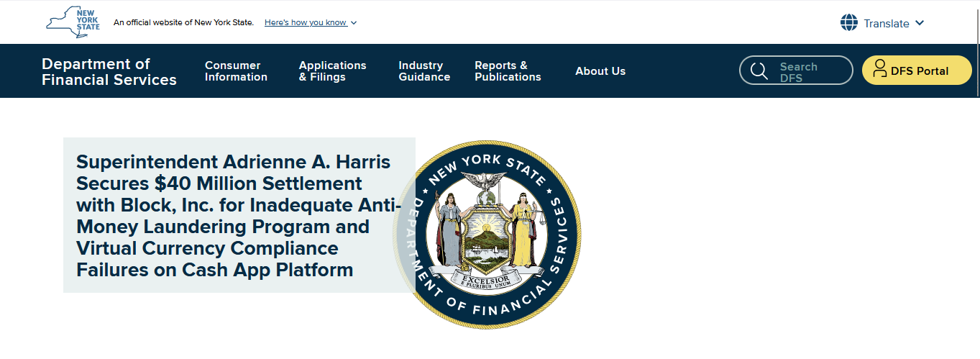Click the Department of Financial Services seal
This screenshot has width=980, height=359.
(488, 234)
